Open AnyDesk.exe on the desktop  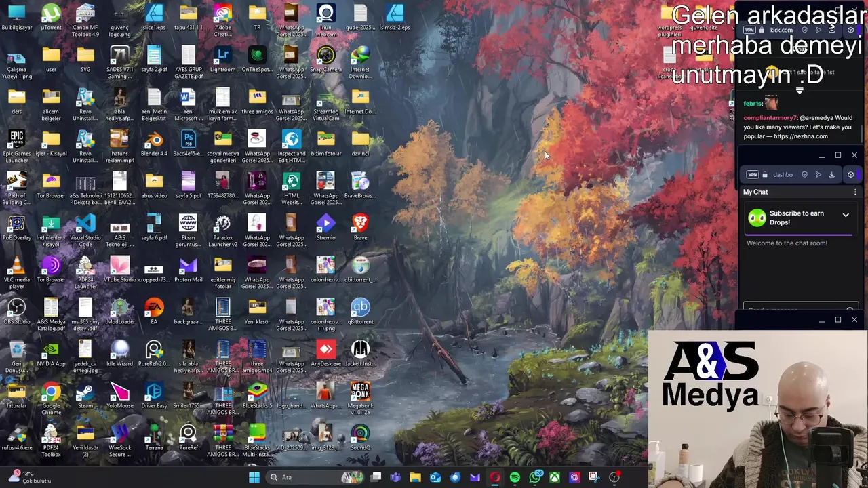(326, 354)
